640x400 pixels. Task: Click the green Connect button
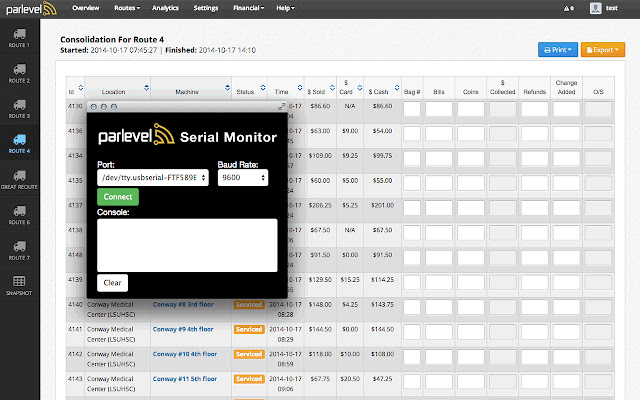[x=118, y=197]
